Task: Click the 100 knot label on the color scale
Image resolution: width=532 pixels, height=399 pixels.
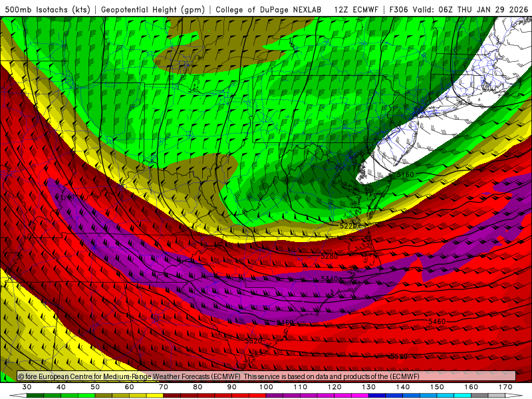Action: pos(266,386)
